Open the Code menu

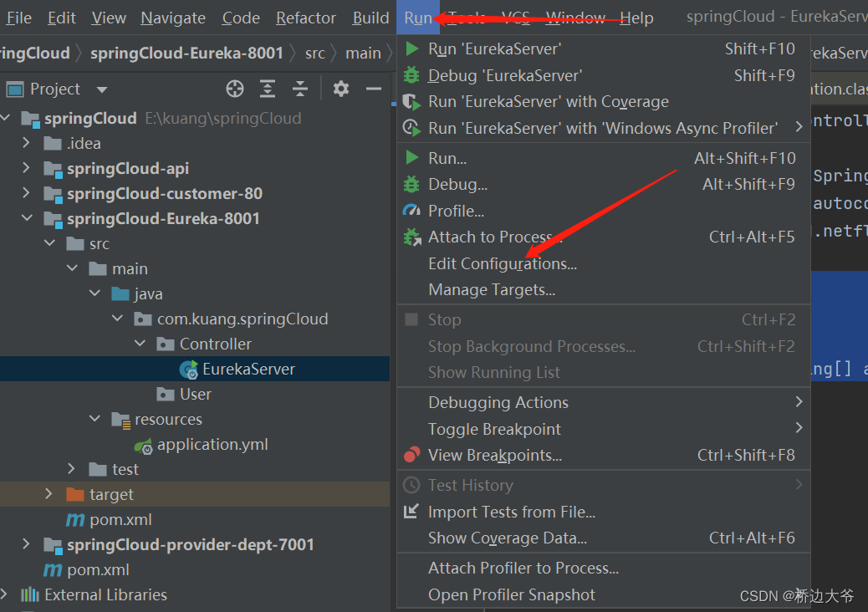[241, 18]
